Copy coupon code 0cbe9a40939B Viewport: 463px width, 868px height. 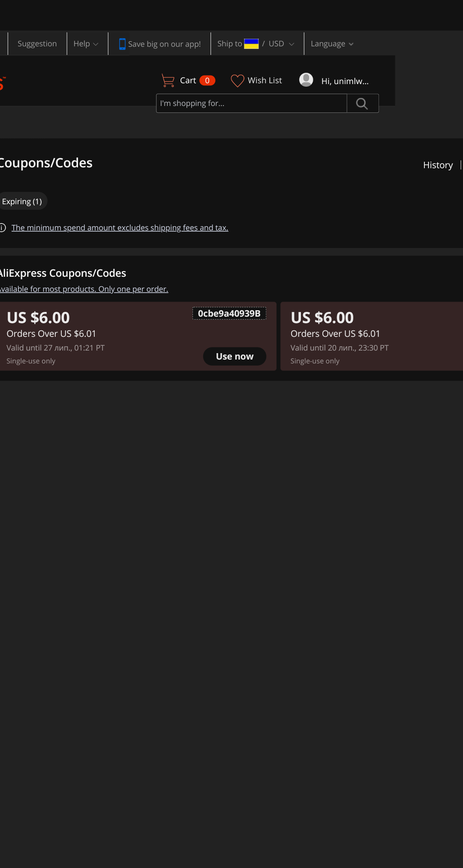click(x=229, y=314)
